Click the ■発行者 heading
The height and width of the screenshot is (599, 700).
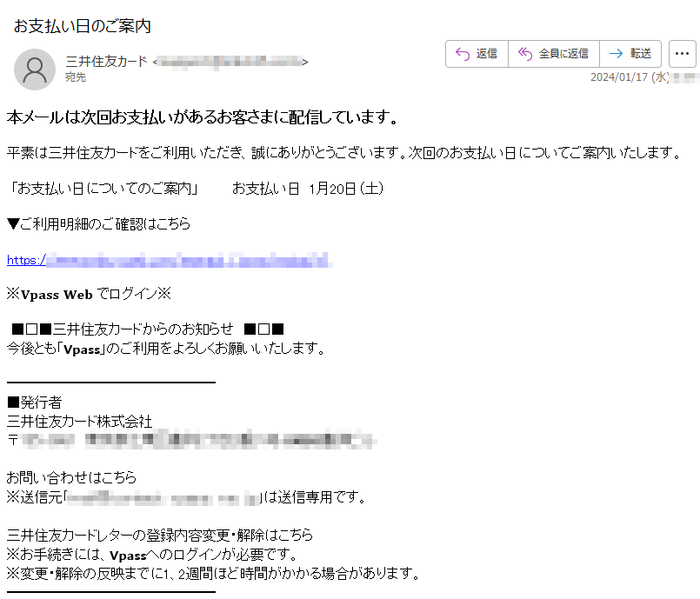point(35,403)
